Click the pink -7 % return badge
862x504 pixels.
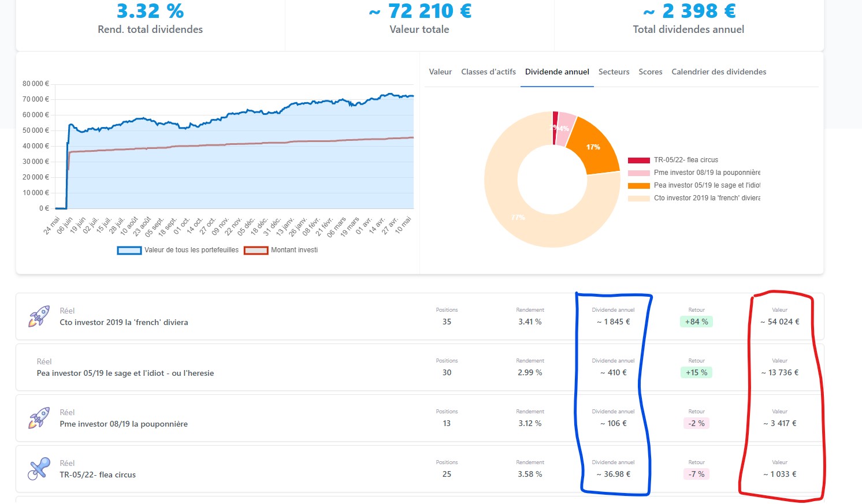tap(697, 474)
